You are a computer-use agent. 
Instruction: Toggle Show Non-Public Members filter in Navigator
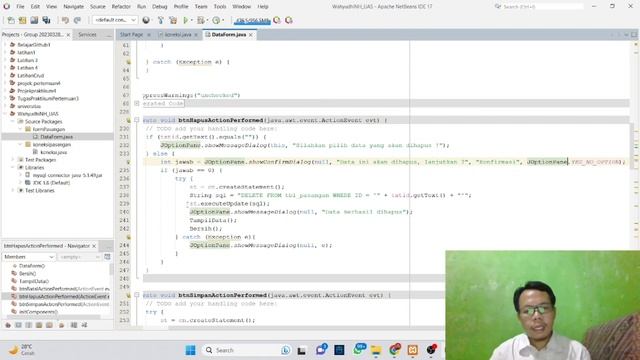click(x=39, y=325)
